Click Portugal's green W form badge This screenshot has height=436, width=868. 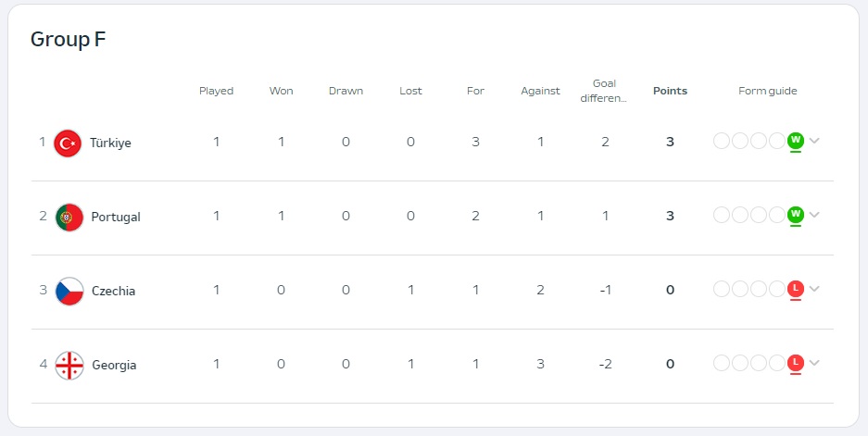[796, 215]
